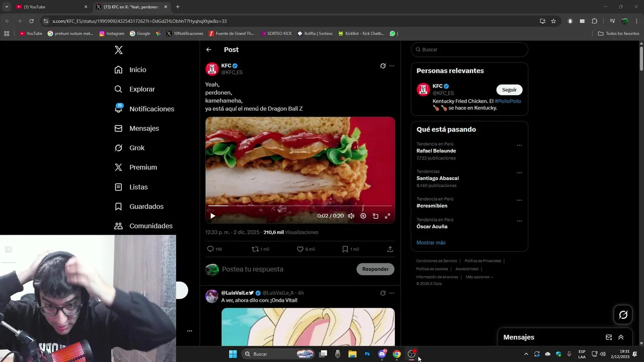Click Seguir to follow KFC

(509, 89)
